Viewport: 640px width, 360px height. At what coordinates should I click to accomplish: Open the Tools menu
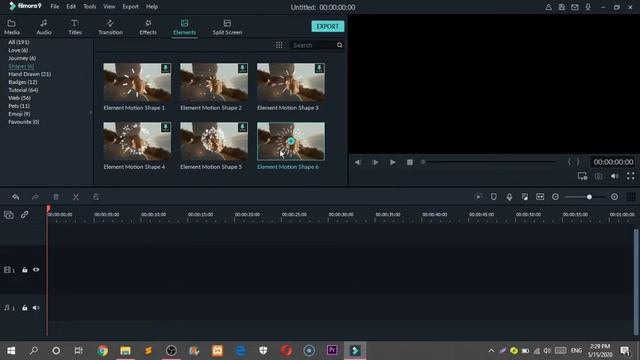tap(89, 7)
